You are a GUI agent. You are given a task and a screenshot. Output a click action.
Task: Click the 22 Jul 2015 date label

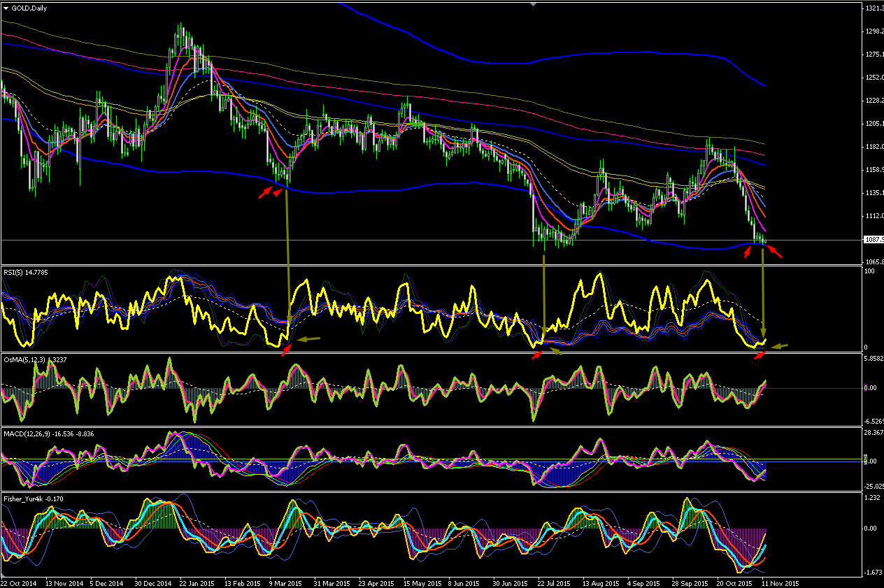(x=553, y=582)
